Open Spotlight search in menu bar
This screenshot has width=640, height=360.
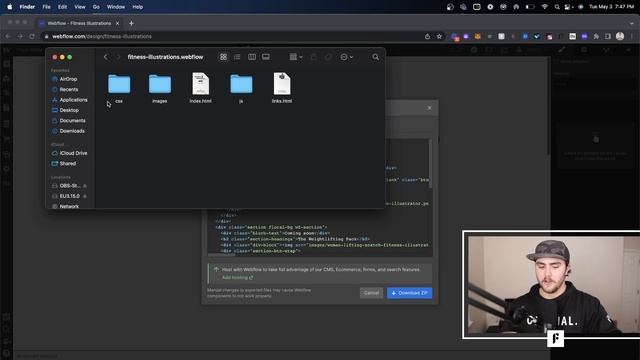[x=557, y=7]
